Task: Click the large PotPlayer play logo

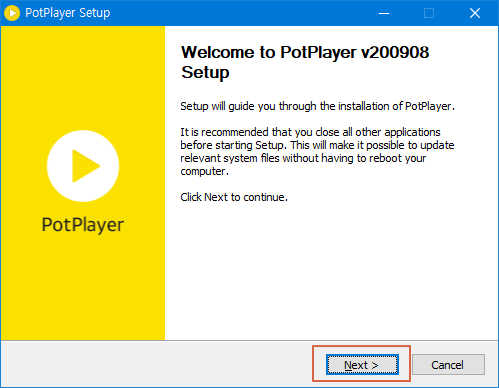Action: (x=83, y=166)
